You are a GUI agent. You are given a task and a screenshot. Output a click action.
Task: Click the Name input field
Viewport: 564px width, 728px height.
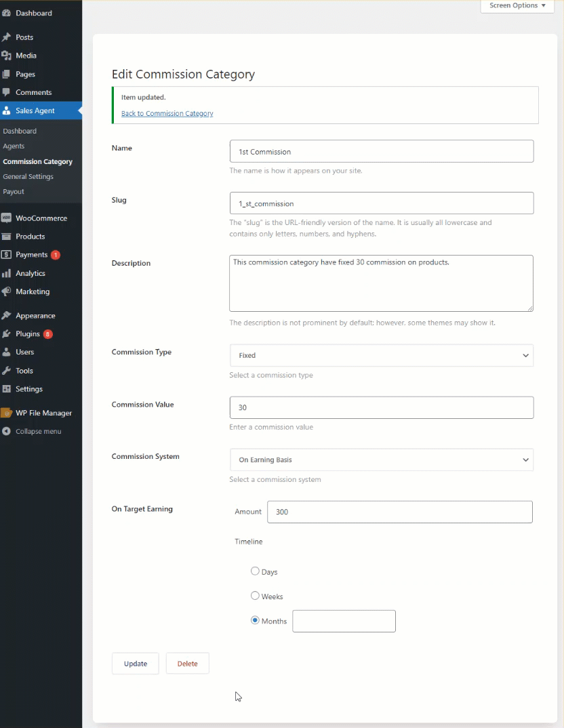382,151
